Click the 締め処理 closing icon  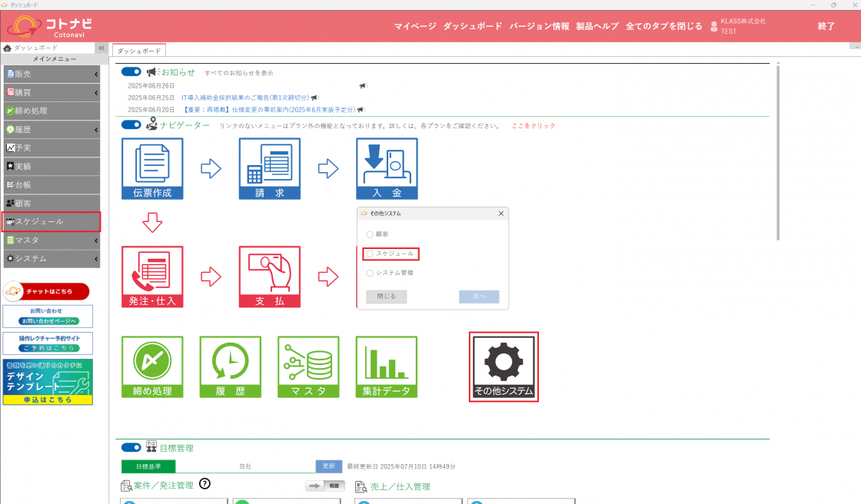[152, 366]
